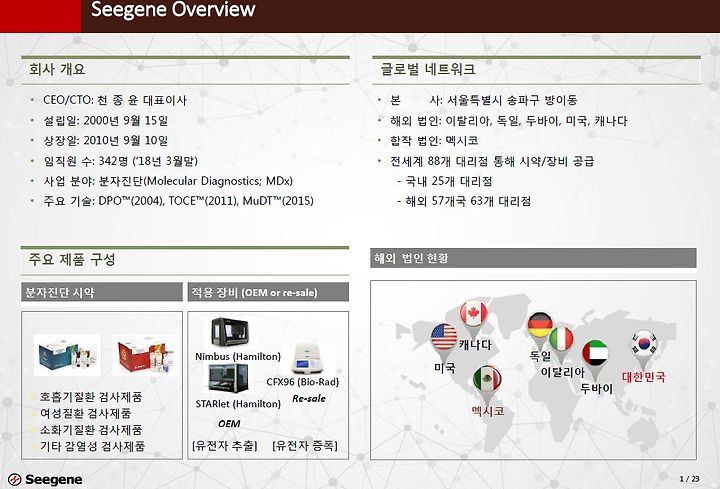Click the 적용 장비 (OEM or re-sale) header
Screen dimensions: 720x489
click(x=268, y=292)
